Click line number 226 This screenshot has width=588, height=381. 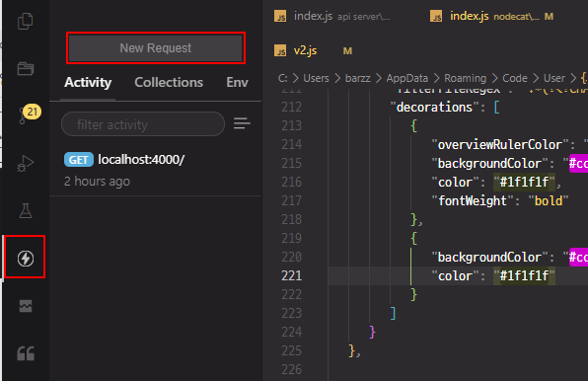click(x=291, y=369)
